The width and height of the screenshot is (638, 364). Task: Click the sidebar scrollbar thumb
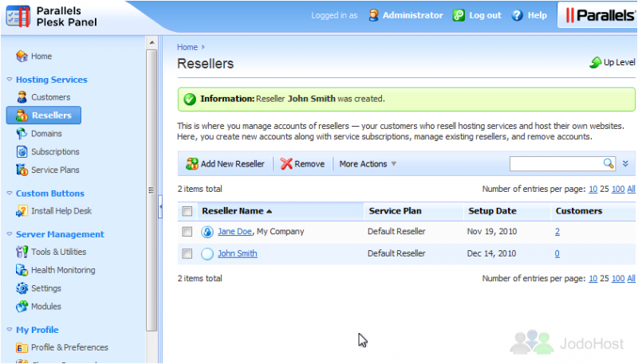coord(152,190)
